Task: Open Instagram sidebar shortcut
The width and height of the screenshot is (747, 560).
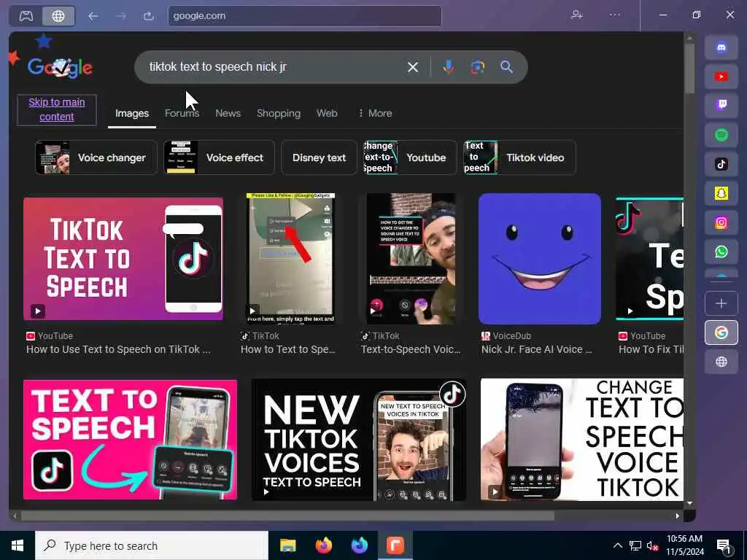Action: tap(721, 223)
